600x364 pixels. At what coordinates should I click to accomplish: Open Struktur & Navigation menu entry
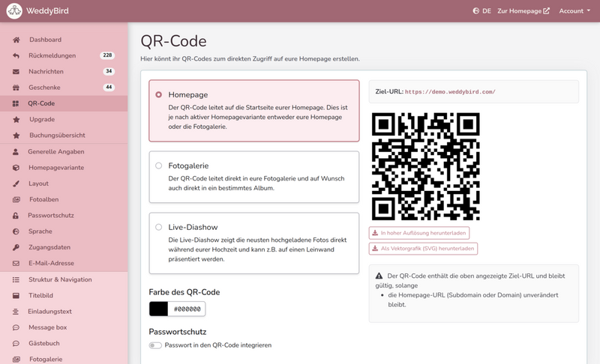click(64, 279)
